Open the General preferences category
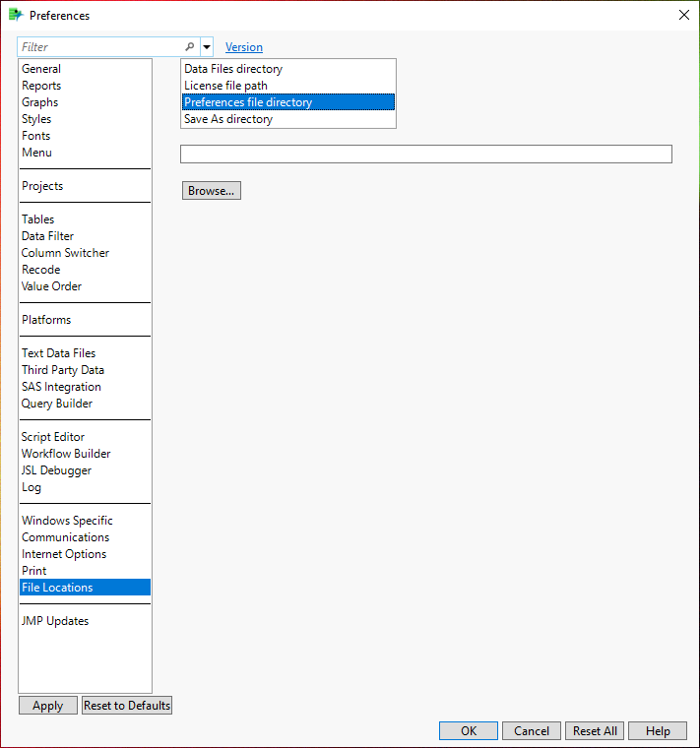 (41, 69)
